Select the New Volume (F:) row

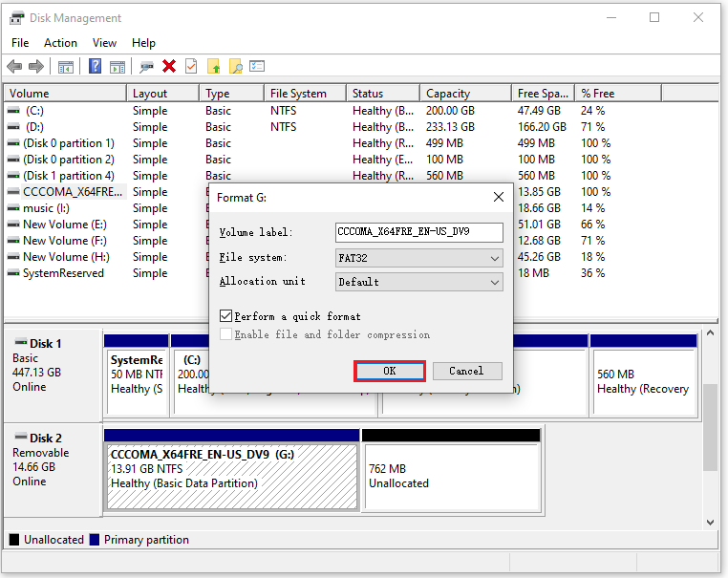coord(65,241)
